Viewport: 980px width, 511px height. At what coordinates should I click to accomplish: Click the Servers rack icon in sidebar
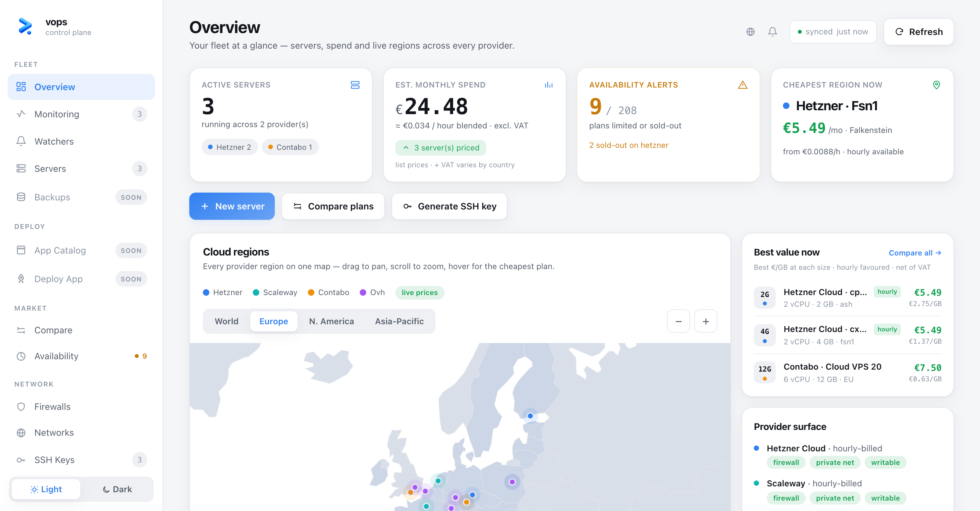[x=21, y=169]
